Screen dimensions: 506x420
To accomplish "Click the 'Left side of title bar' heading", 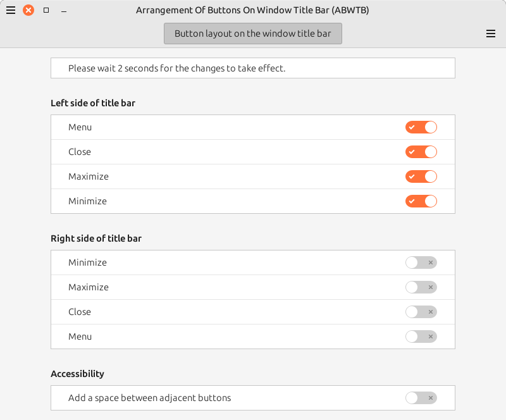I will [93, 103].
